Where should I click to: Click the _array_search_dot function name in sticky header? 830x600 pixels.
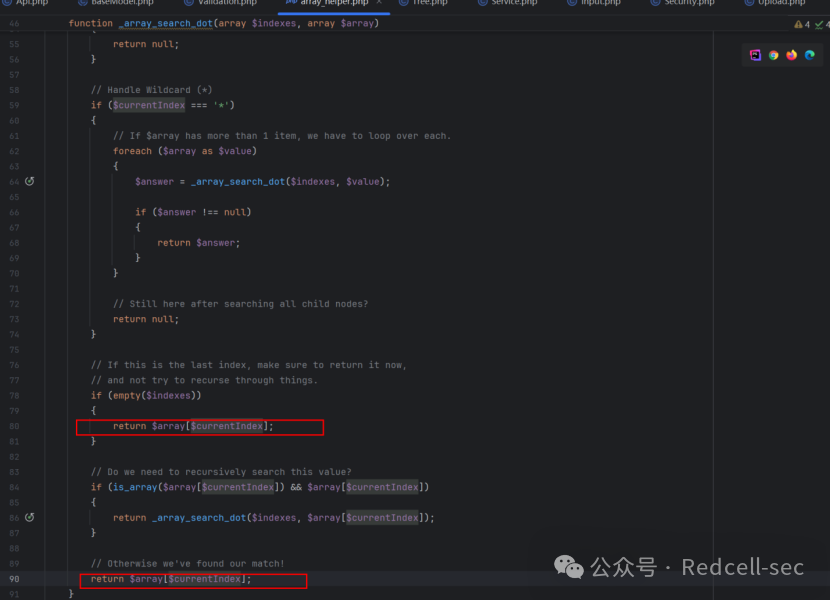165,23
